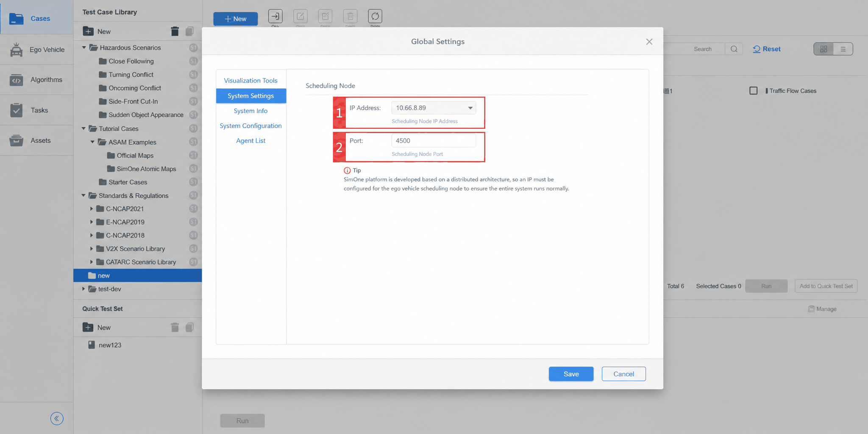Open the Tasks section

36,110
